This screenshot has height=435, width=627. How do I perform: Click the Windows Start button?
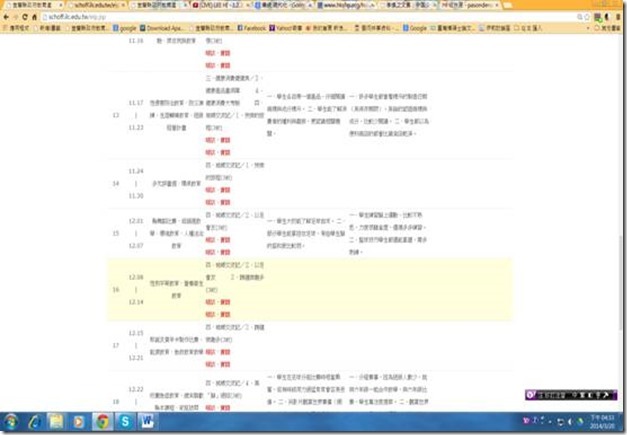click(11, 420)
